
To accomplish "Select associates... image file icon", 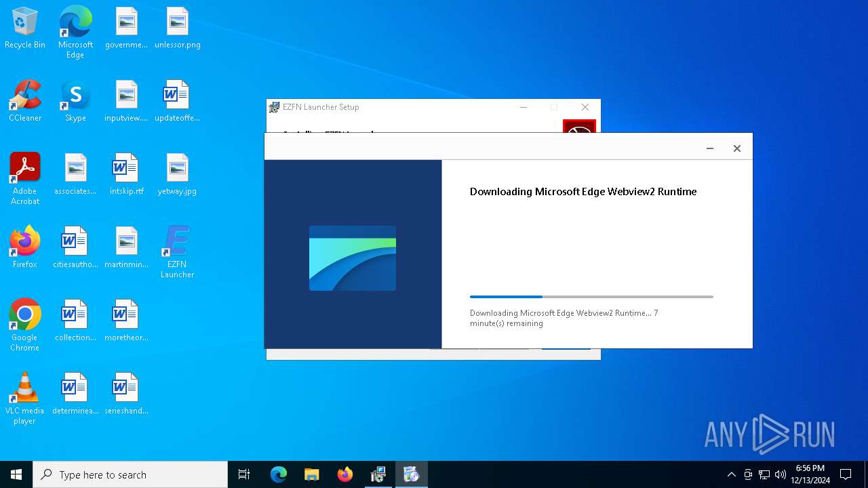I will click(75, 175).
